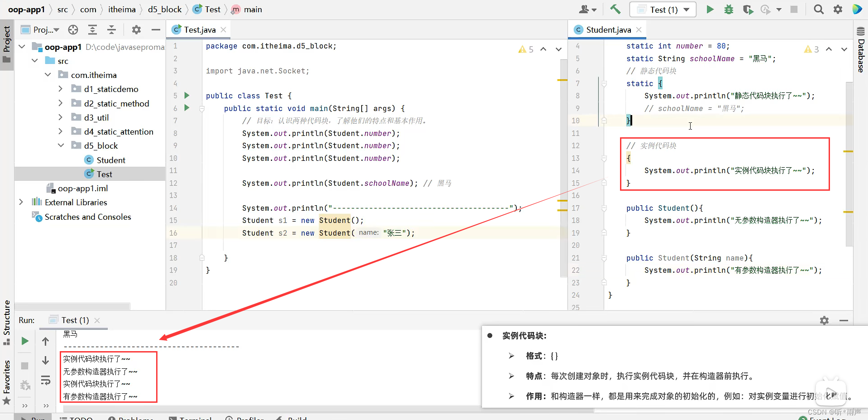Expand the d3_util package
The height and width of the screenshot is (420, 868).
[x=61, y=117]
